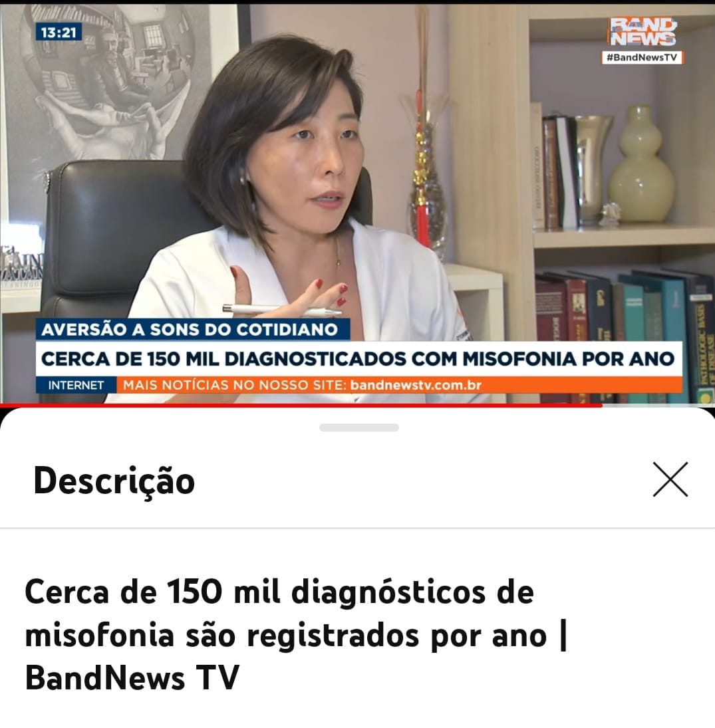Tap the Descrição heading
Viewport: 715px width, 728px height.
pos(114,481)
